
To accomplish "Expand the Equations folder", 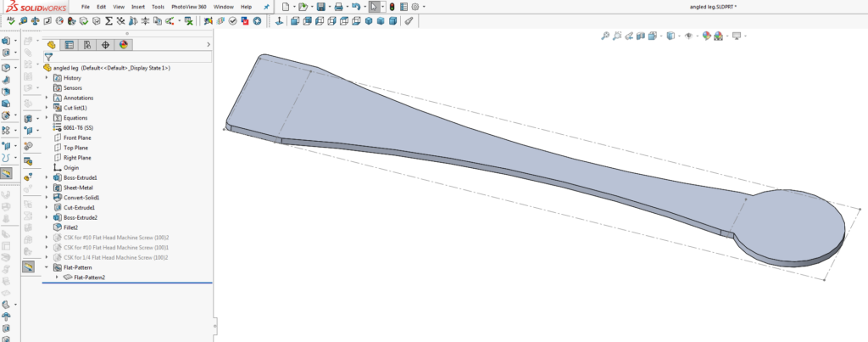I will pyautogui.click(x=47, y=117).
